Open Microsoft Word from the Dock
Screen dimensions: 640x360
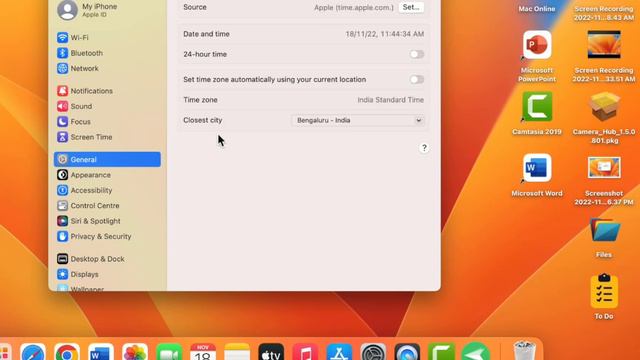(x=101, y=352)
